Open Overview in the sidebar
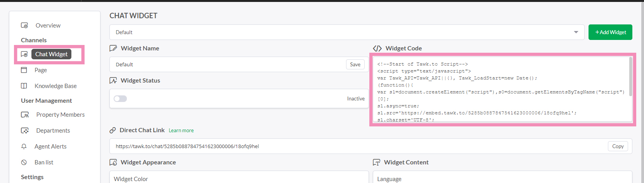Viewport: 644px width, 183px height. coord(48,26)
